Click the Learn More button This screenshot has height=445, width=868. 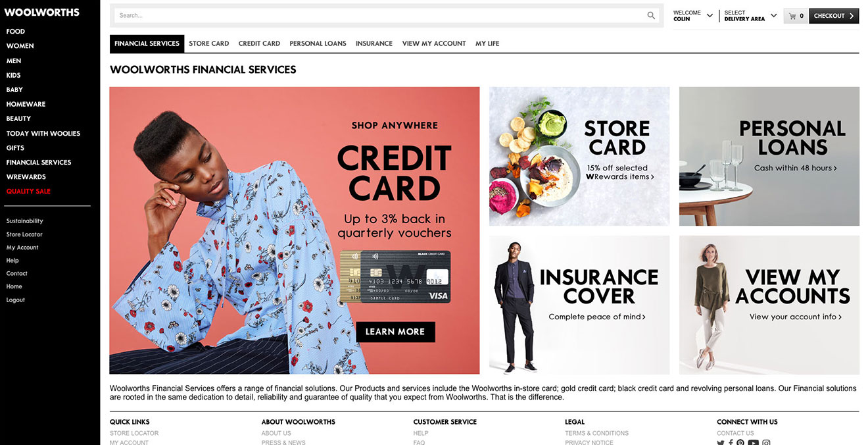(x=395, y=332)
